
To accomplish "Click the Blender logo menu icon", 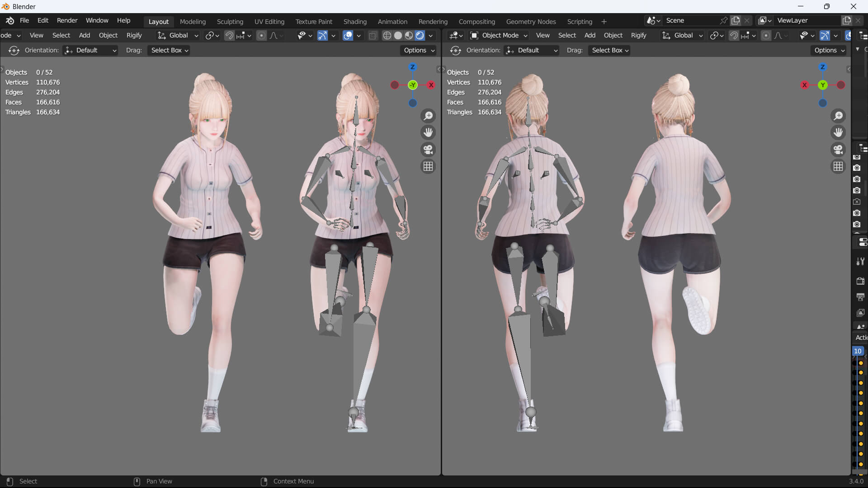I will 10,20.
